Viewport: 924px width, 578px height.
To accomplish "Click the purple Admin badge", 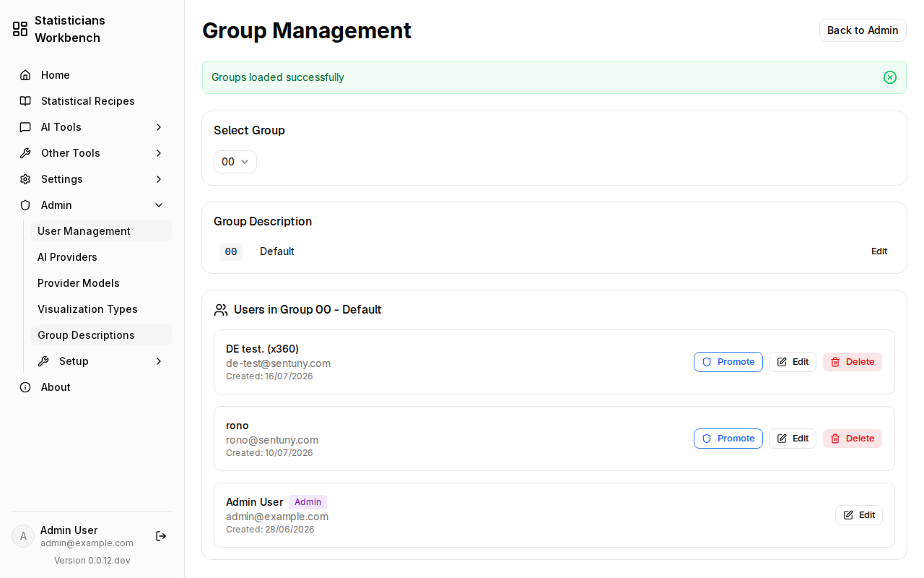I will 308,502.
